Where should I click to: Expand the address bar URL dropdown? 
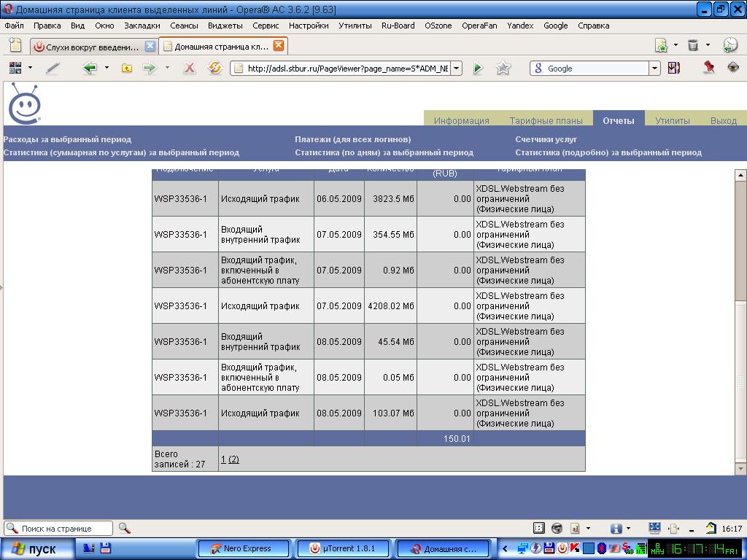[x=456, y=69]
